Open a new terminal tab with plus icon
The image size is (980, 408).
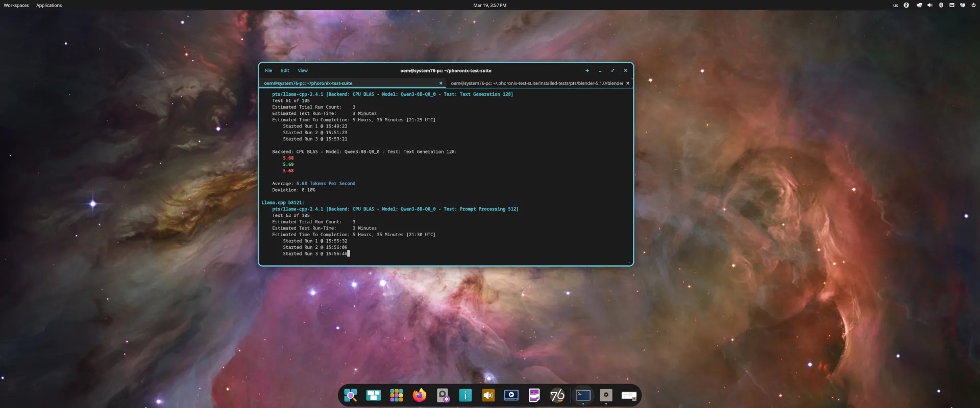click(587, 71)
